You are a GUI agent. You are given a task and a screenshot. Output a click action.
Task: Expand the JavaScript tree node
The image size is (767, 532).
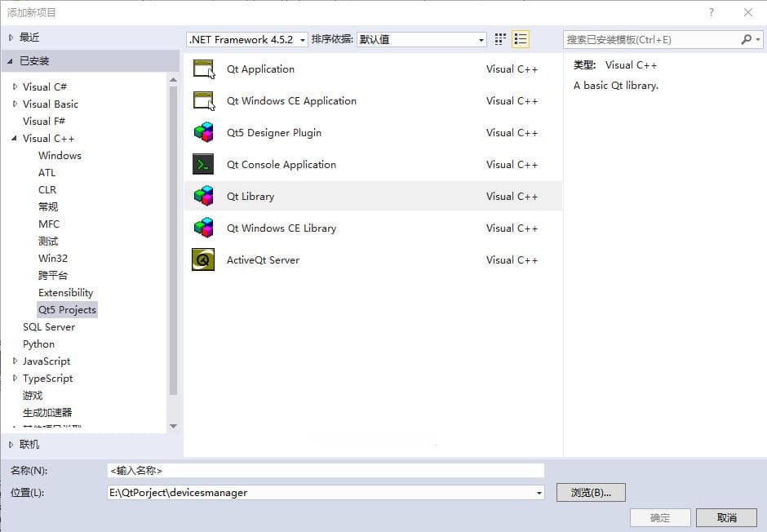[15, 361]
